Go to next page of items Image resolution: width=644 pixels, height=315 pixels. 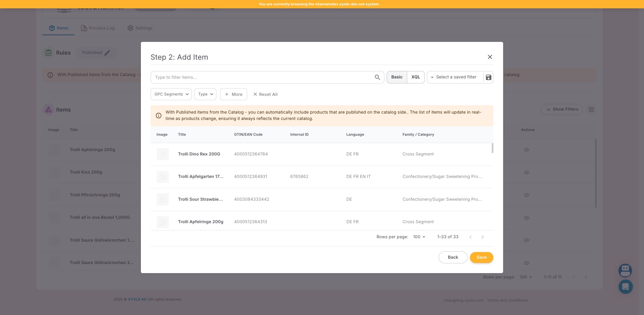coord(482,237)
